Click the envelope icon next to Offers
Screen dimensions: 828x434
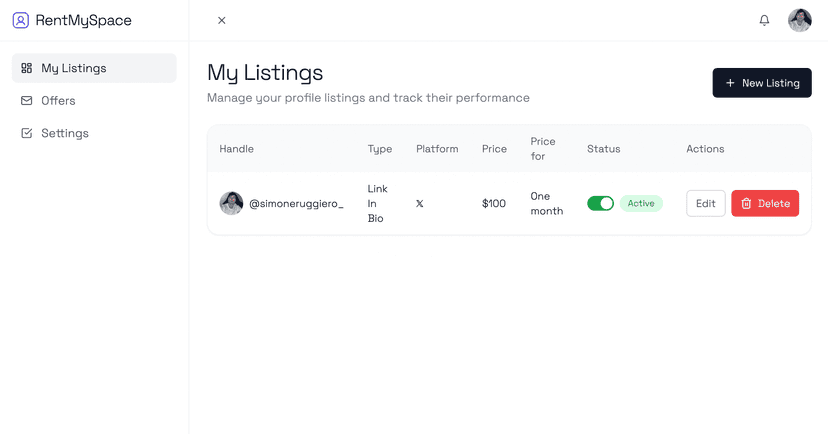click(27, 101)
